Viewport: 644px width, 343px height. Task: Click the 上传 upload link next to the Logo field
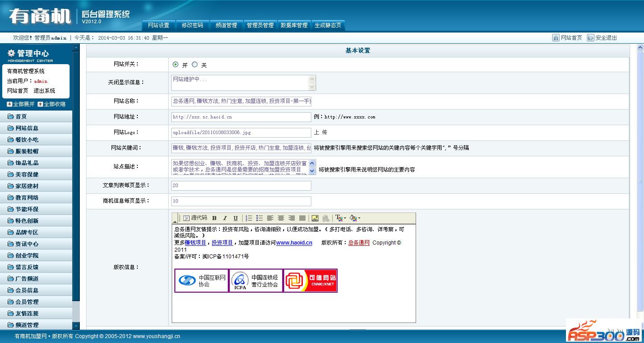[x=321, y=132]
